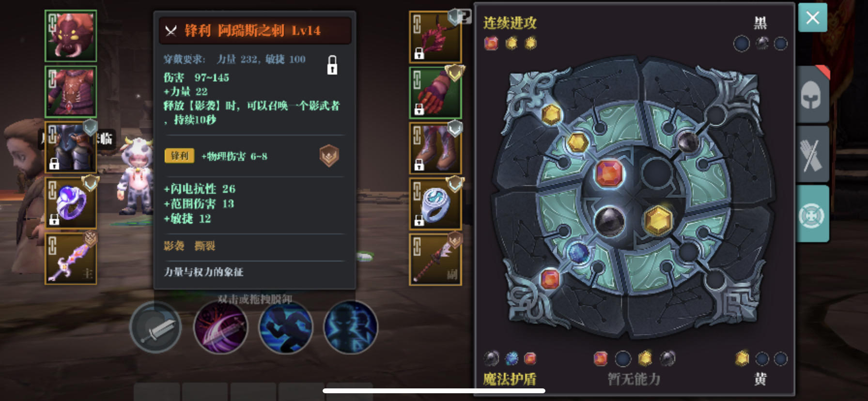The image size is (868, 401).
Task: Select the large yellow hexagon gem
Action: pyautogui.click(x=658, y=220)
